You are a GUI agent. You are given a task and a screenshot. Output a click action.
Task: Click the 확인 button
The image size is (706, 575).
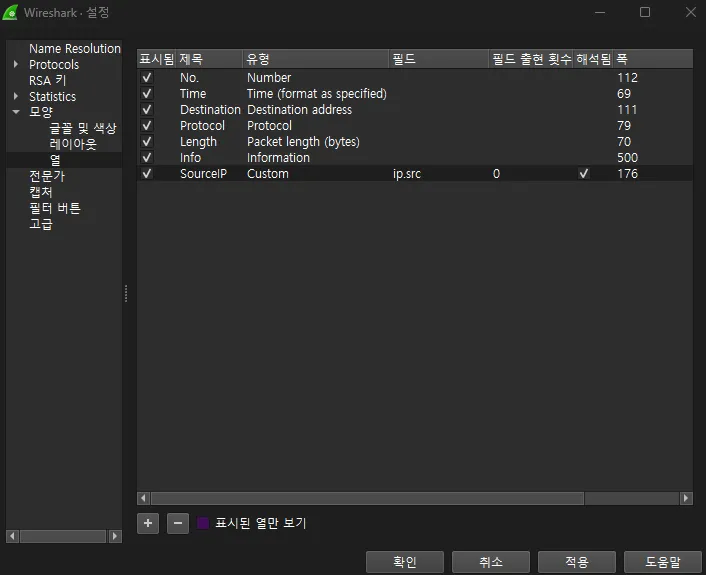pos(405,562)
